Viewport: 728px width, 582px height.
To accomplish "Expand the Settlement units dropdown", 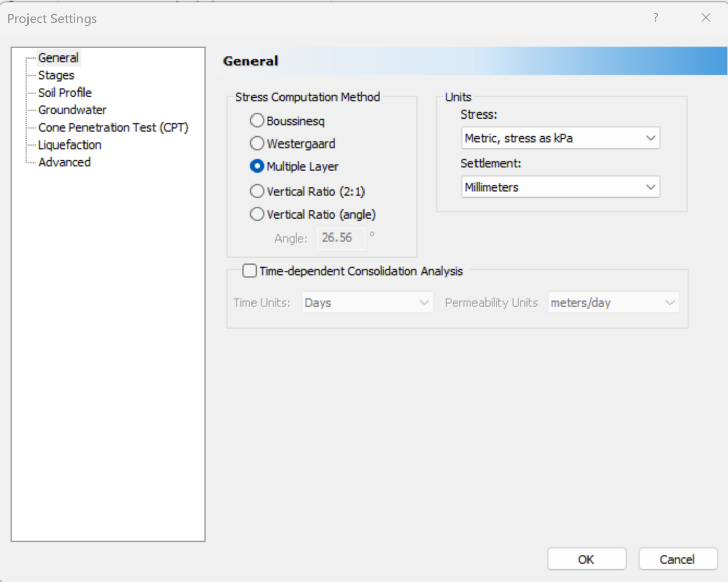I will [x=560, y=187].
